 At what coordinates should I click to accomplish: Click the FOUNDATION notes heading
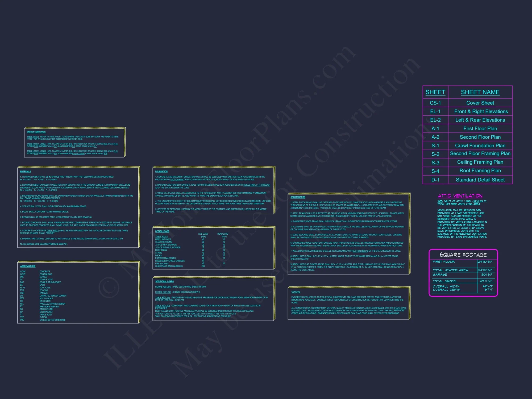[161, 172]
